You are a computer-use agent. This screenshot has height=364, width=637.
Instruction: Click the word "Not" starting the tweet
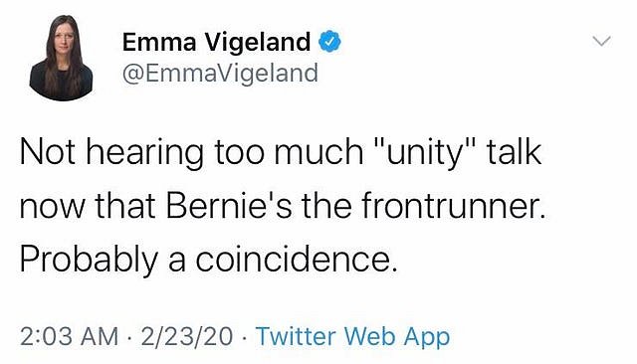pos(47,151)
